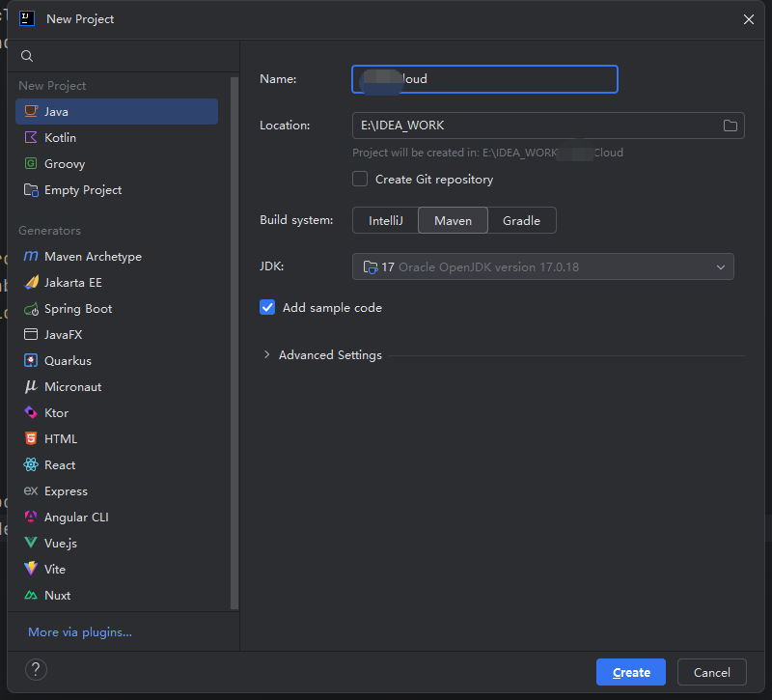The image size is (772, 700).
Task: Enable Create Git repository checkbox
Action: tap(360, 179)
